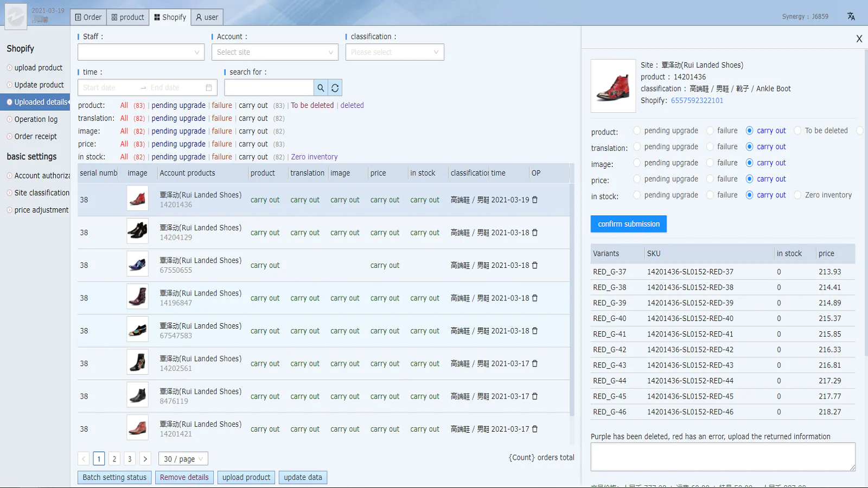Click the red boot product thumbnail in panel

[x=613, y=86]
